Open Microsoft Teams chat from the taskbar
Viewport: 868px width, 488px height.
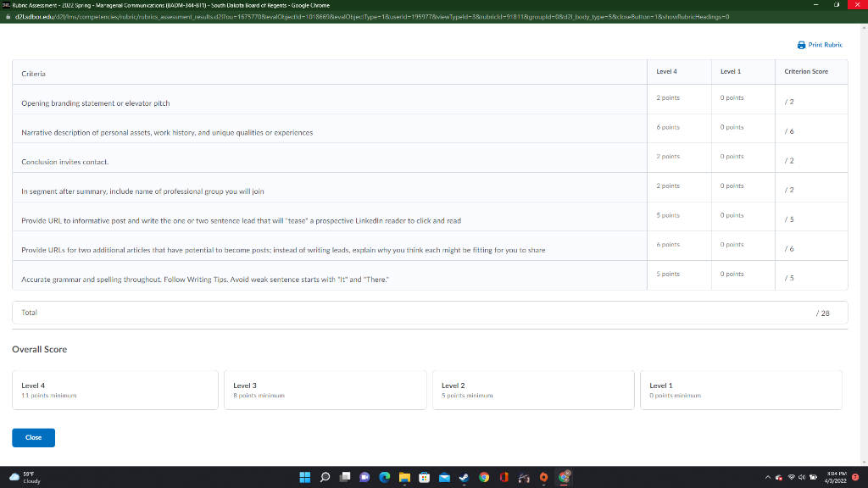(364, 477)
